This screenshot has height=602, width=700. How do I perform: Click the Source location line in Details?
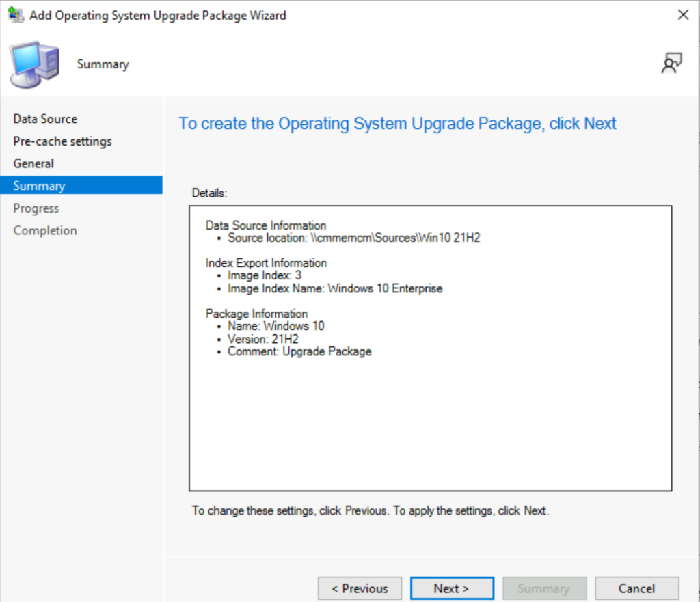tap(353, 238)
